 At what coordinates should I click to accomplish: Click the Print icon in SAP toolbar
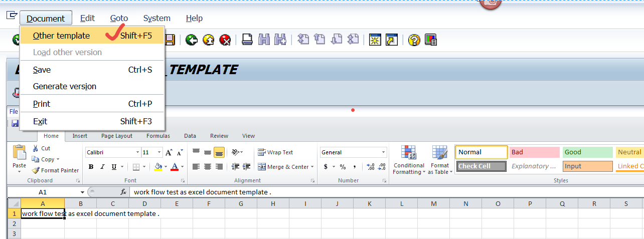[x=247, y=40]
